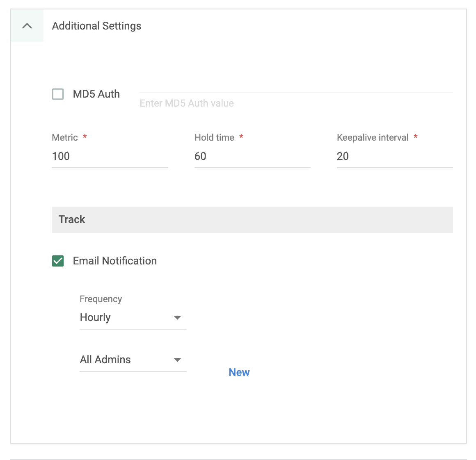This screenshot has width=476, height=460.
Task: Select the Track section header
Action: point(72,219)
